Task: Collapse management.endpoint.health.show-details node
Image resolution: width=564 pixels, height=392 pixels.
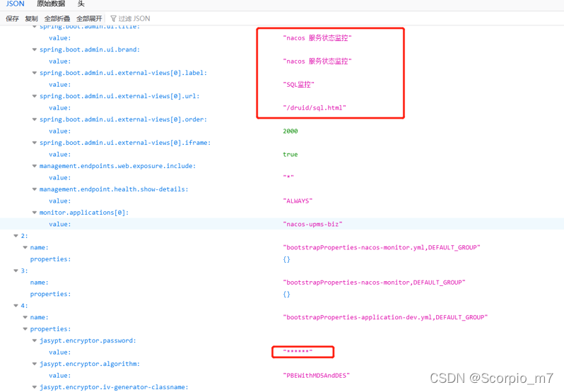Action: [35, 189]
